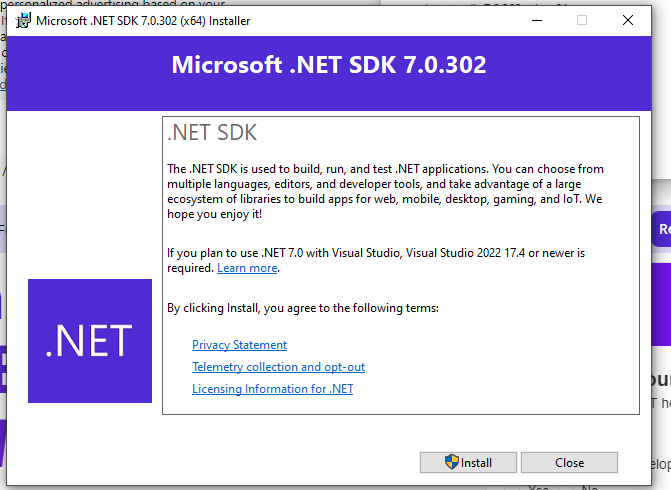Click the Close button

point(569,463)
